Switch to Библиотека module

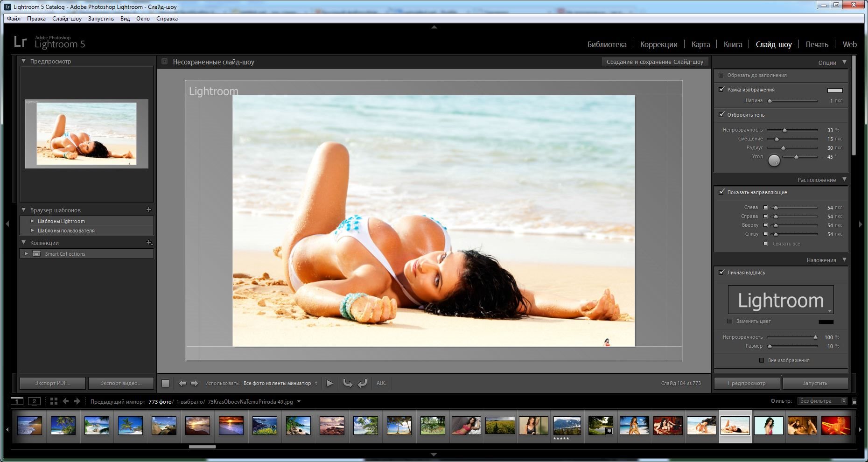tap(607, 44)
